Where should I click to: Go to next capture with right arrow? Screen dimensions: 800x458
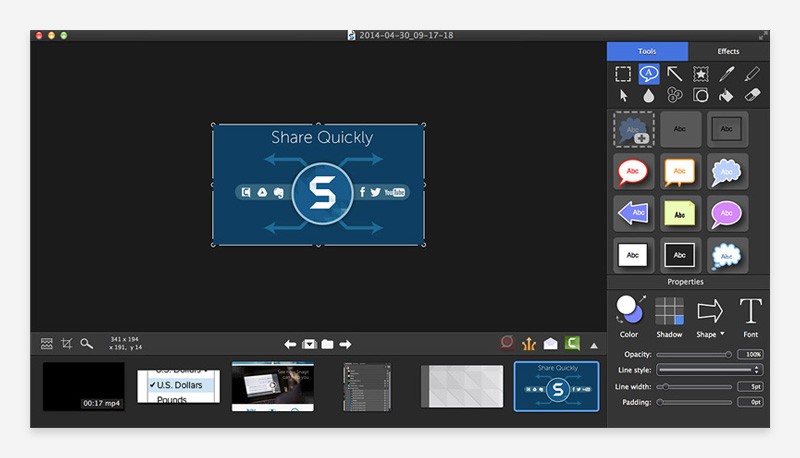345,345
